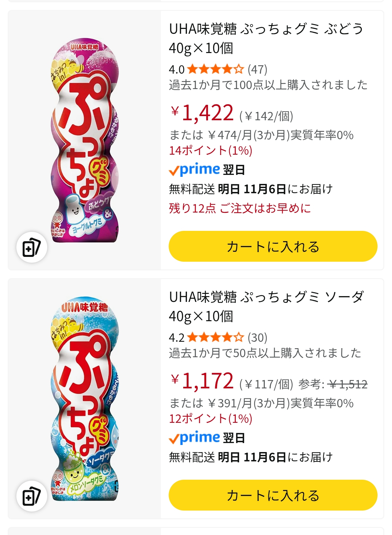
Task: Click the ¥1,422 price
Action: point(202,113)
